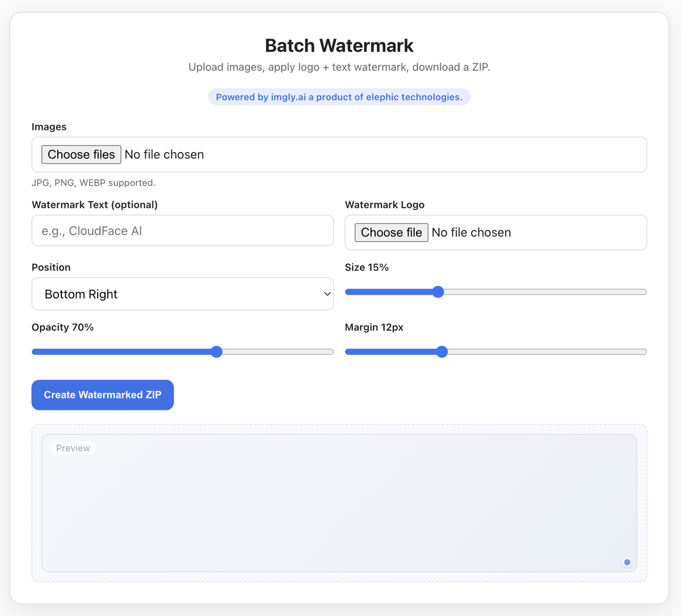
Task: Click the Powered by imgly.ai badge
Action: (339, 97)
